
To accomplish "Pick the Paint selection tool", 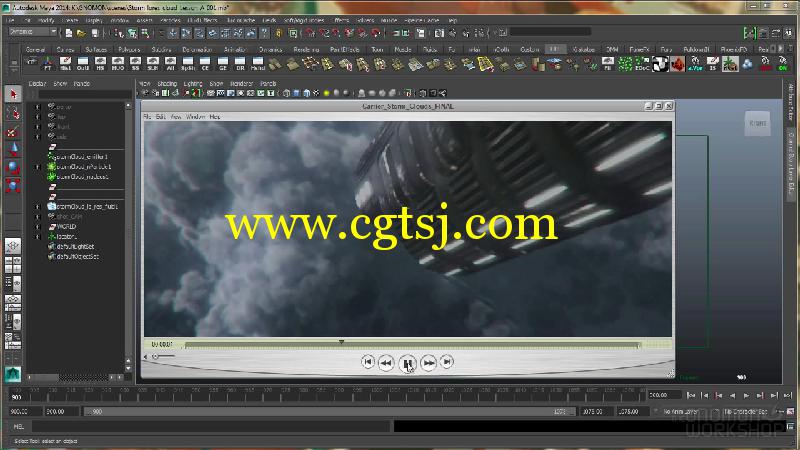I will [x=13, y=131].
